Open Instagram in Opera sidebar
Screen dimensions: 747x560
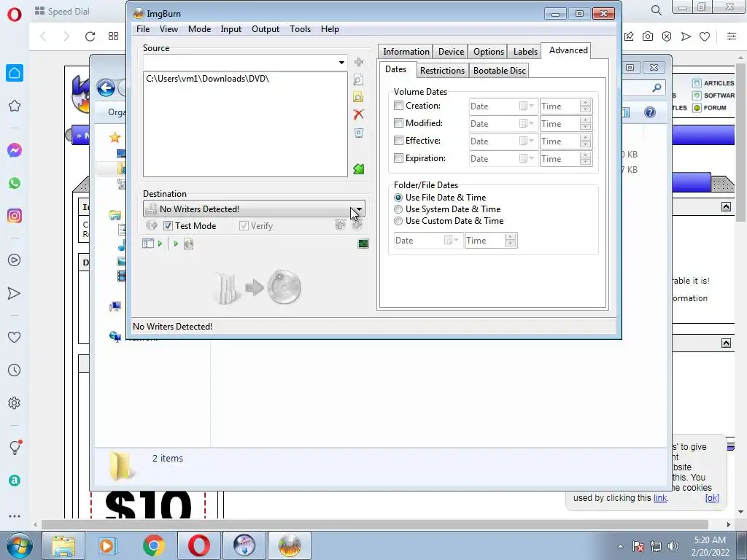pyautogui.click(x=15, y=216)
